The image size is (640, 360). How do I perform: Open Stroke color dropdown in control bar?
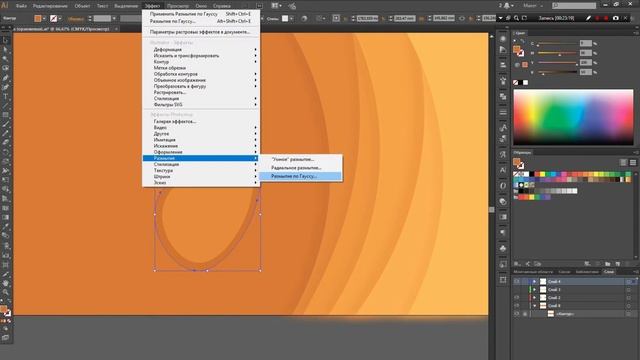click(60, 18)
